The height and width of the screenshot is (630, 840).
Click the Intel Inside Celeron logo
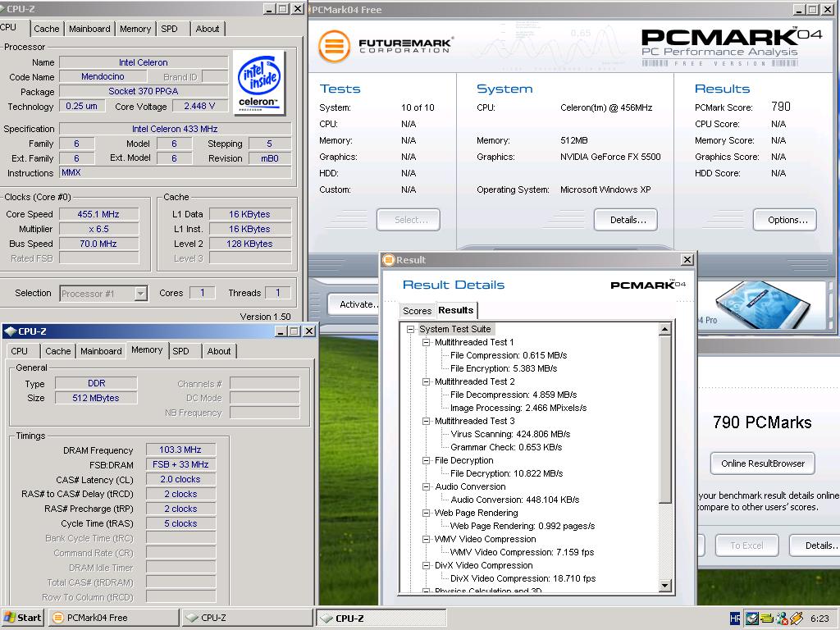pos(259,83)
